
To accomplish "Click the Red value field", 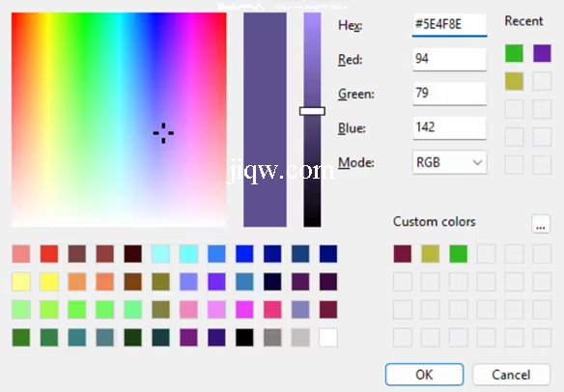I will pyautogui.click(x=450, y=59).
